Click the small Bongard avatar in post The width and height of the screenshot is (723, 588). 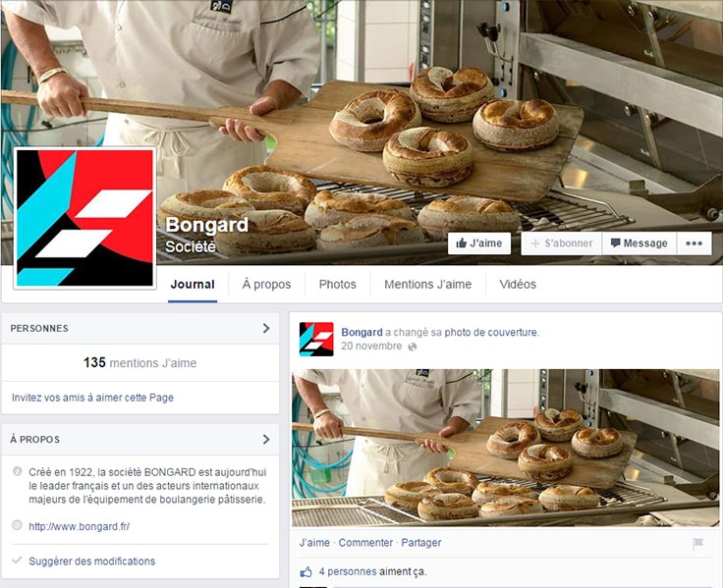pyautogui.click(x=316, y=340)
